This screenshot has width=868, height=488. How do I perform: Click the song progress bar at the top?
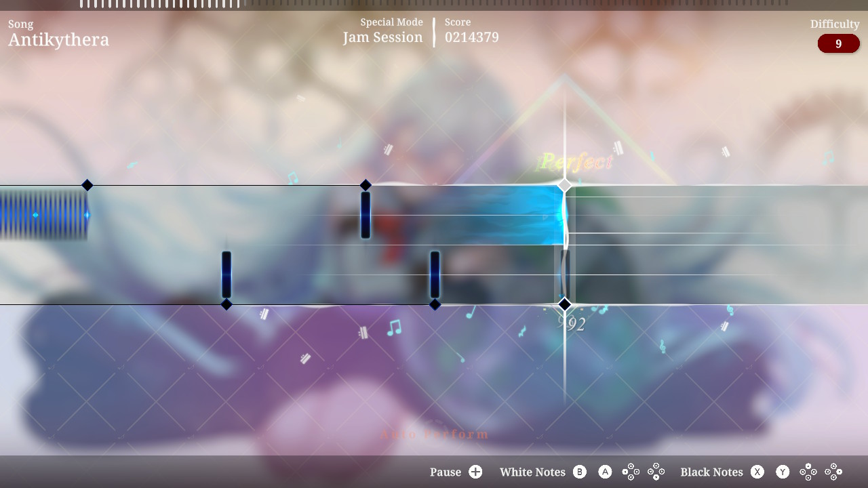click(434, 4)
